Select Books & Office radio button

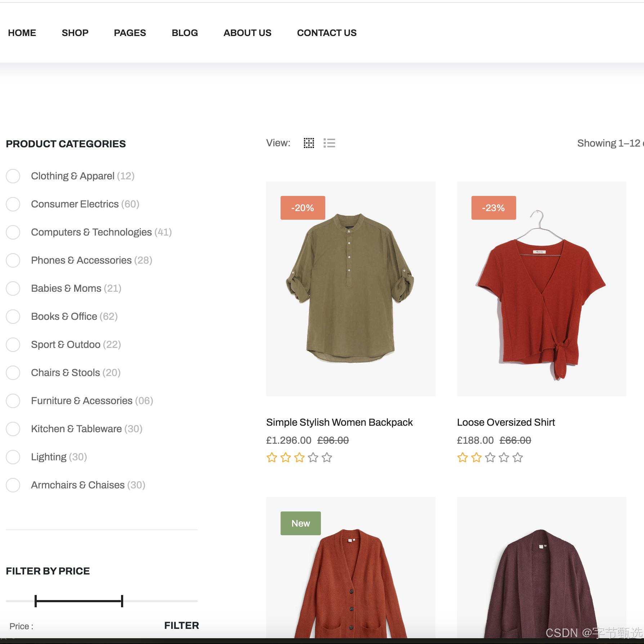(x=13, y=317)
